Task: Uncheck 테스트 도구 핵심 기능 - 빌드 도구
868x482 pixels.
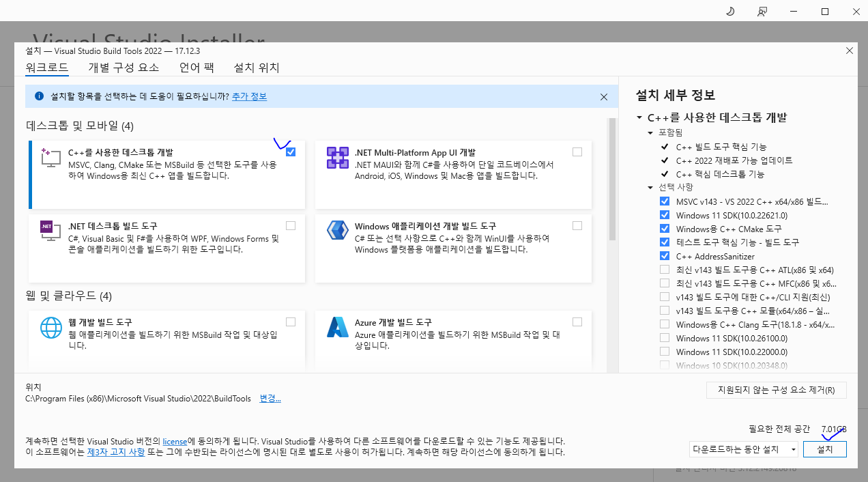Action: (665, 242)
